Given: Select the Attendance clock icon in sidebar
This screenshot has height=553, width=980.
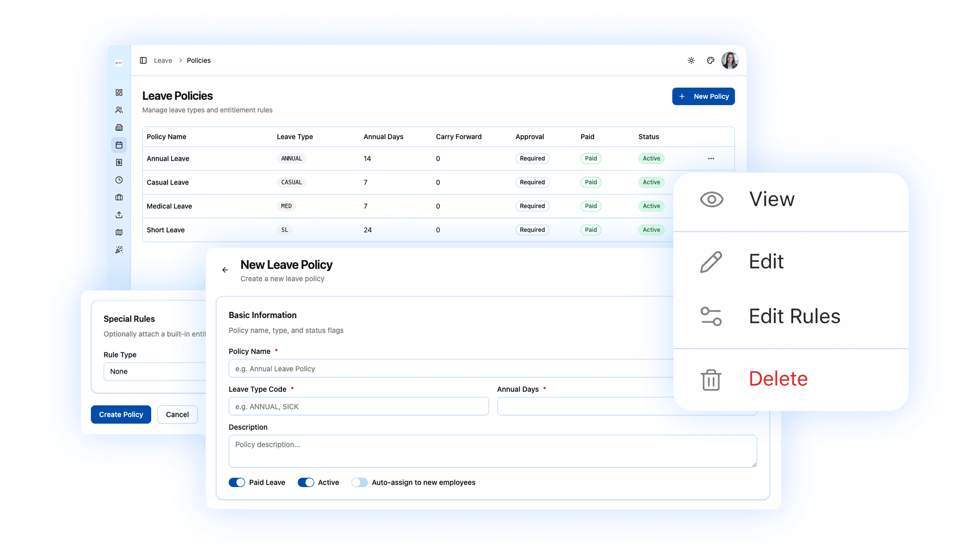Looking at the screenshot, I should point(119,180).
